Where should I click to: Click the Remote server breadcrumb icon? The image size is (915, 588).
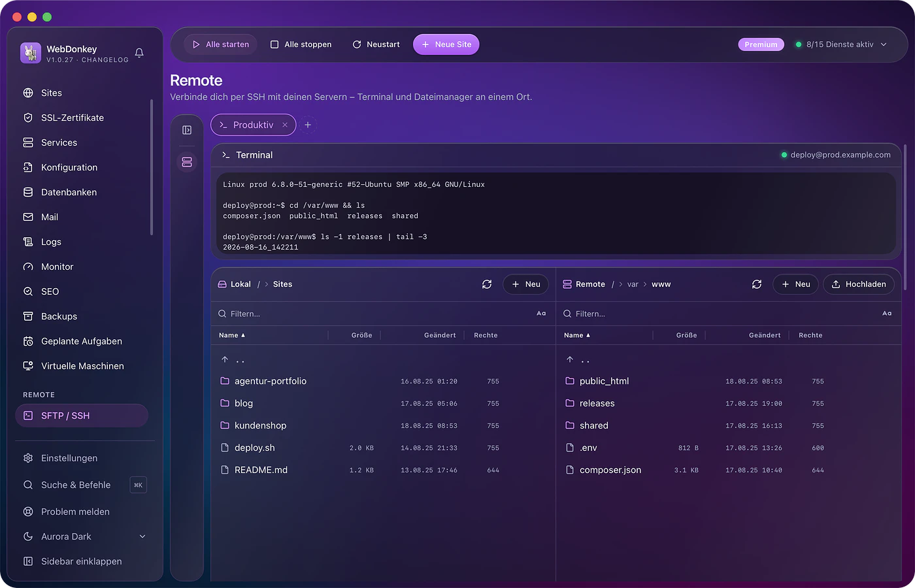567,284
